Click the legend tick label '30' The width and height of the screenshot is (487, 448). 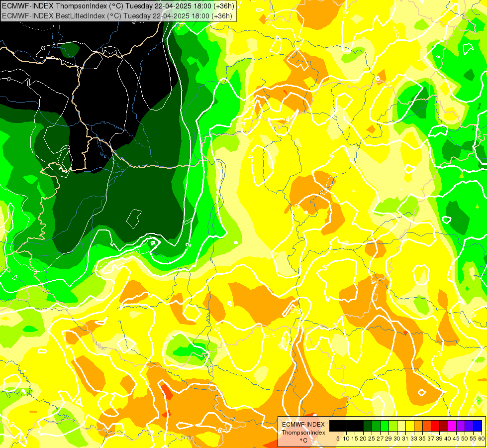[x=397, y=439]
